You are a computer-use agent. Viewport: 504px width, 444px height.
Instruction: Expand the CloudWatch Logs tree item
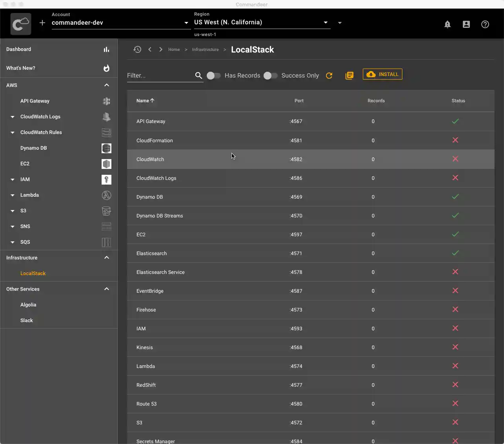click(x=13, y=117)
